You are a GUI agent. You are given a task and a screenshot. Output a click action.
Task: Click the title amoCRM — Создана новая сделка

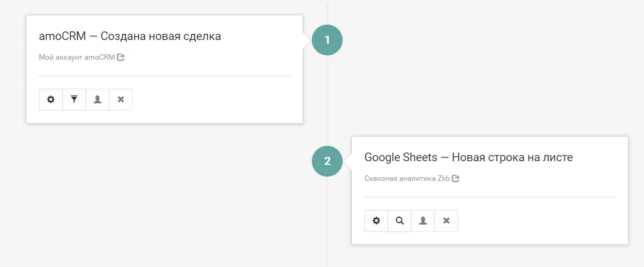[130, 36]
